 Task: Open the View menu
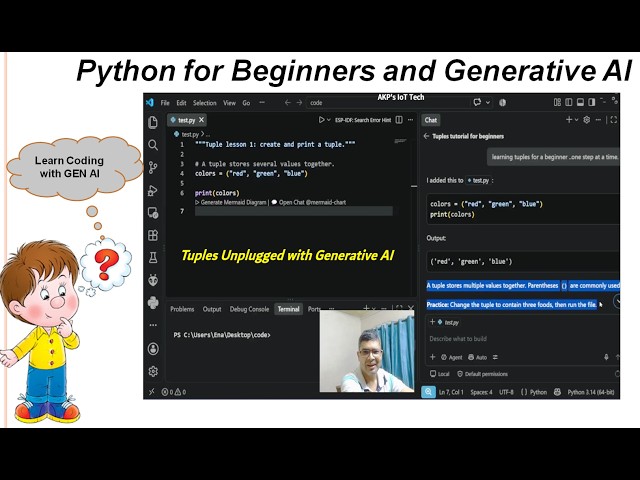coord(229,103)
